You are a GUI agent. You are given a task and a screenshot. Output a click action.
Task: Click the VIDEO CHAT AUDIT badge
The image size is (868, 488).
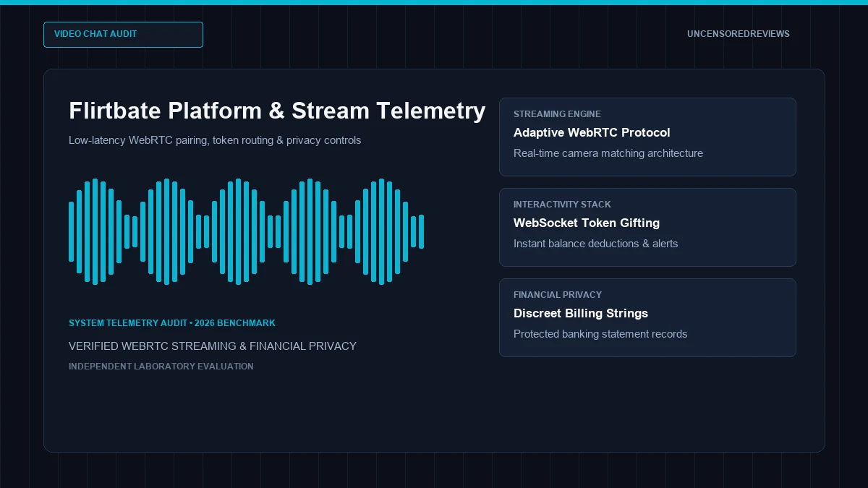pyautogui.click(x=123, y=35)
